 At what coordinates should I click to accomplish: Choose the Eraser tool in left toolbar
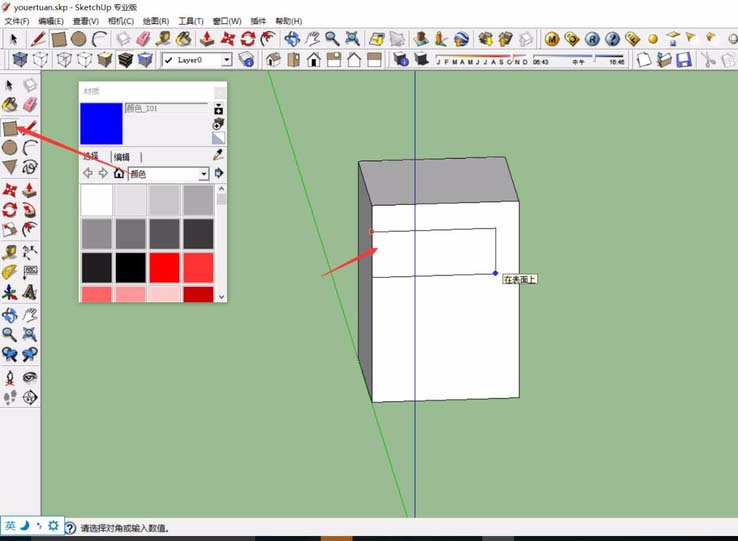[30, 105]
